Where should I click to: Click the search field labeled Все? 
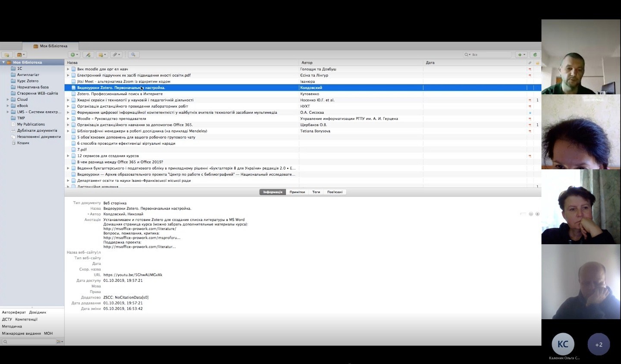tap(487, 55)
